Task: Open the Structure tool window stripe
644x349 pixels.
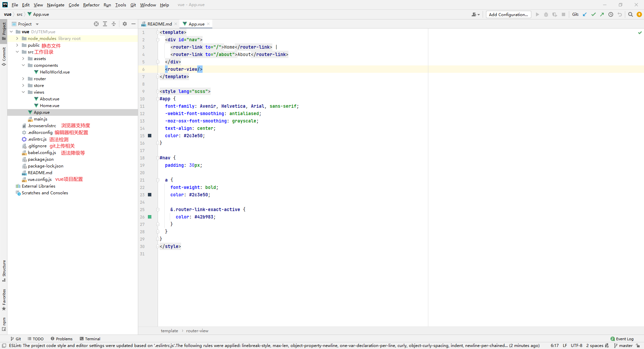Action: (4, 271)
